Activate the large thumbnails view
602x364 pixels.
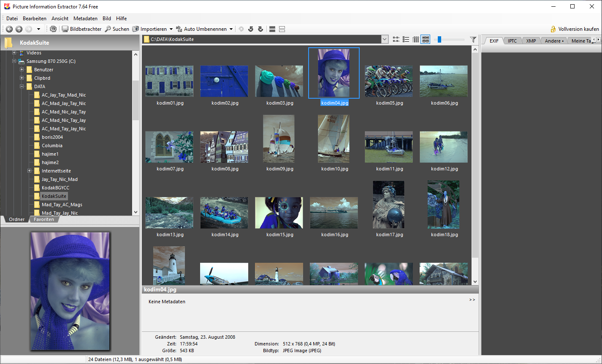point(426,40)
